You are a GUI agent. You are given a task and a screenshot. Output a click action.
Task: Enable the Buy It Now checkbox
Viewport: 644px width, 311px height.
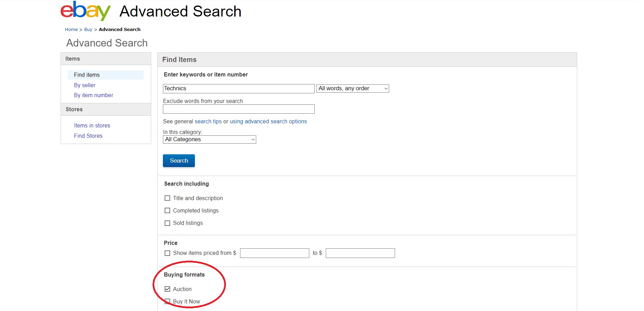tap(167, 301)
